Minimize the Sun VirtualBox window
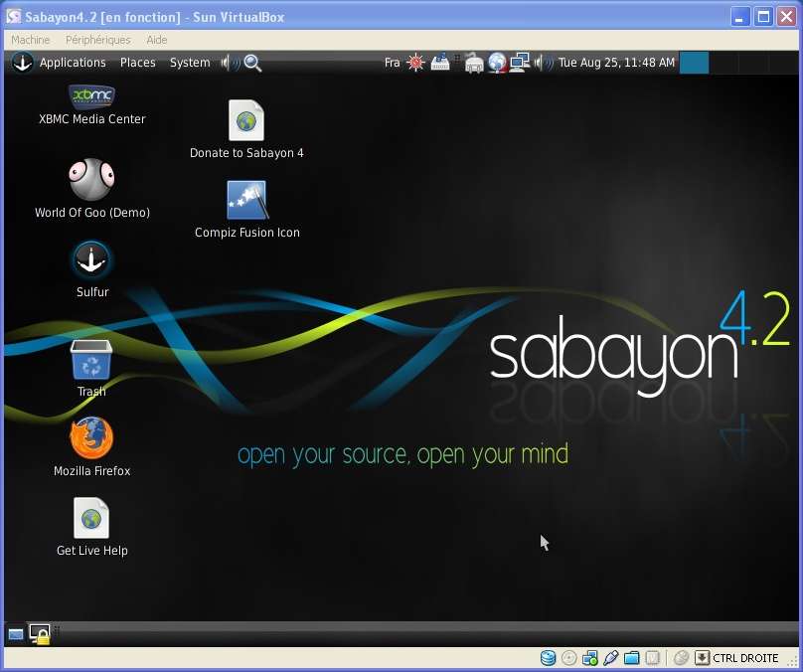 pyautogui.click(x=739, y=16)
